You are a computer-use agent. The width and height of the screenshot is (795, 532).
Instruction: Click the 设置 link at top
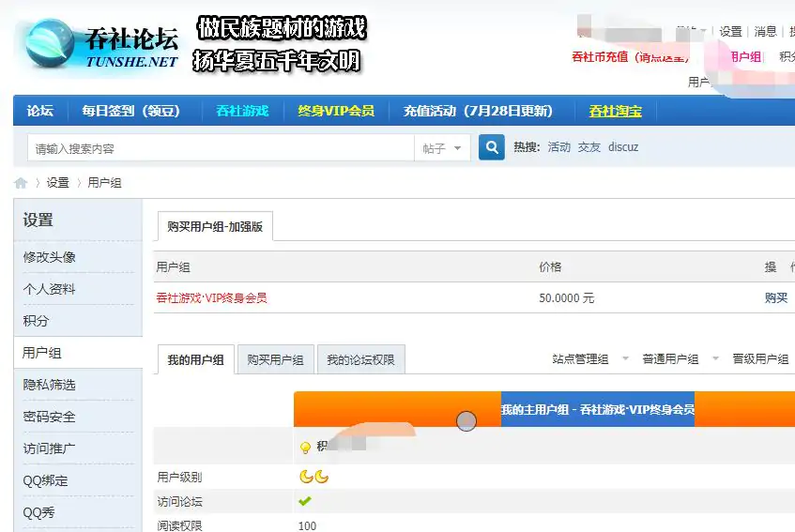coord(730,31)
